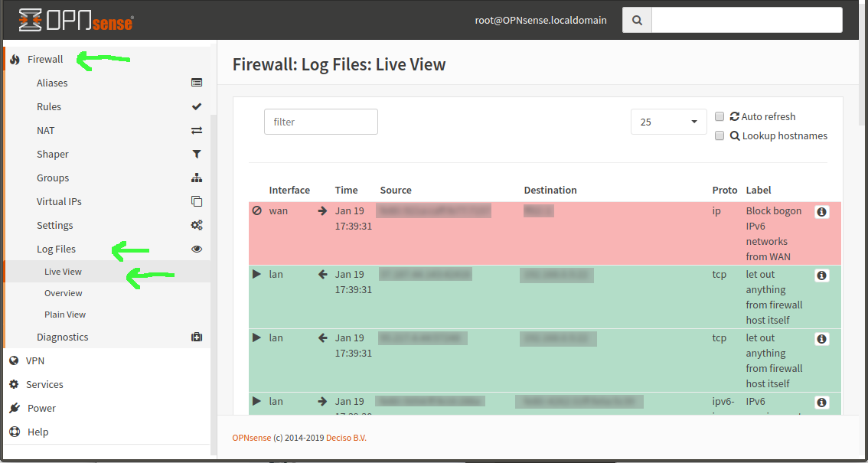Expand the Diagnostics submenu
Viewport: 868px width, 463px height.
pos(63,337)
